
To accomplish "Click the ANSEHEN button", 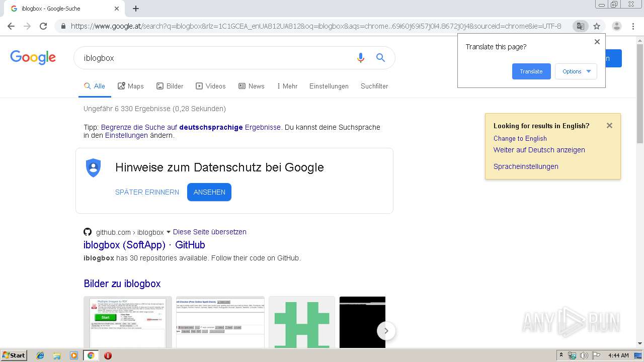I will point(209,192).
